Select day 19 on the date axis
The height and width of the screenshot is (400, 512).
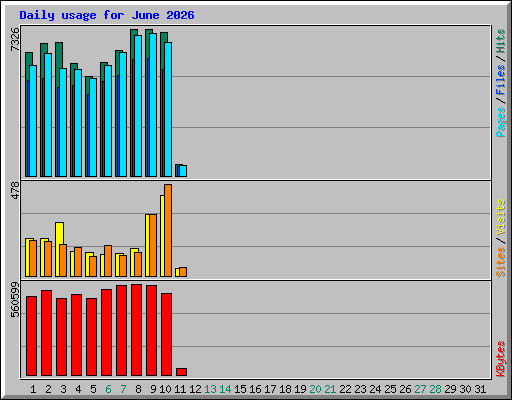point(300,389)
